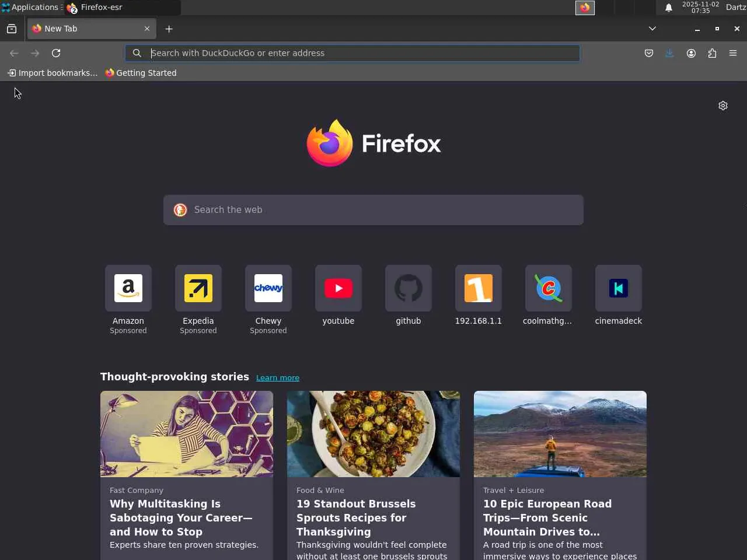This screenshot has height=560, width=747.
Task: Click the Brussels sprouts story thumbnail
Action: coord(373,434)
